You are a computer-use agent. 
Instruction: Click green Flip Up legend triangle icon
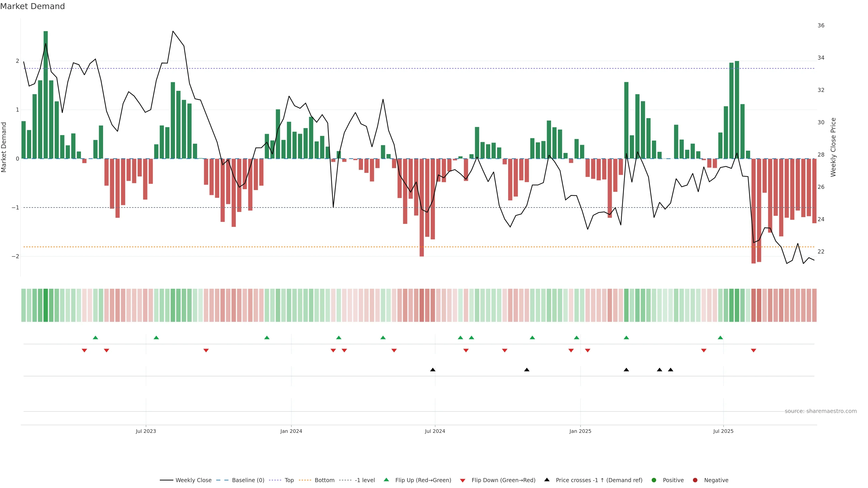[x=387, y=480]
